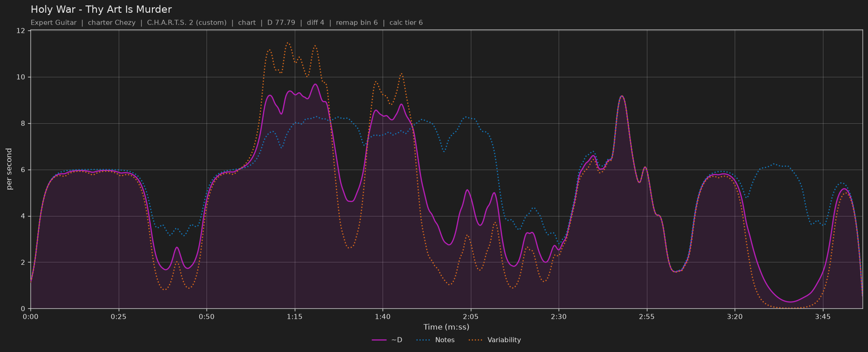Click the magenta ~D legend line sample
This screenshot has height=352, width=868.
coord(379,340)
